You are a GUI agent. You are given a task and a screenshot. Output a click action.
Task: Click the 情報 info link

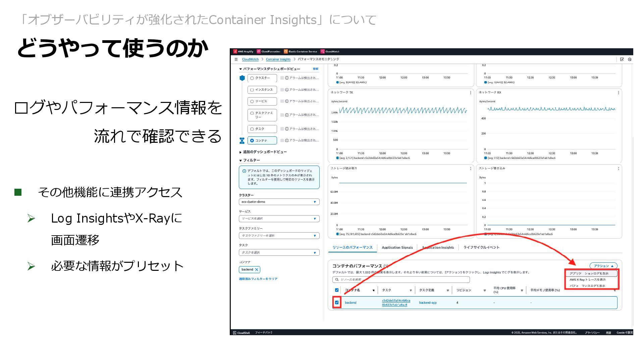click(x=316, y=69)
